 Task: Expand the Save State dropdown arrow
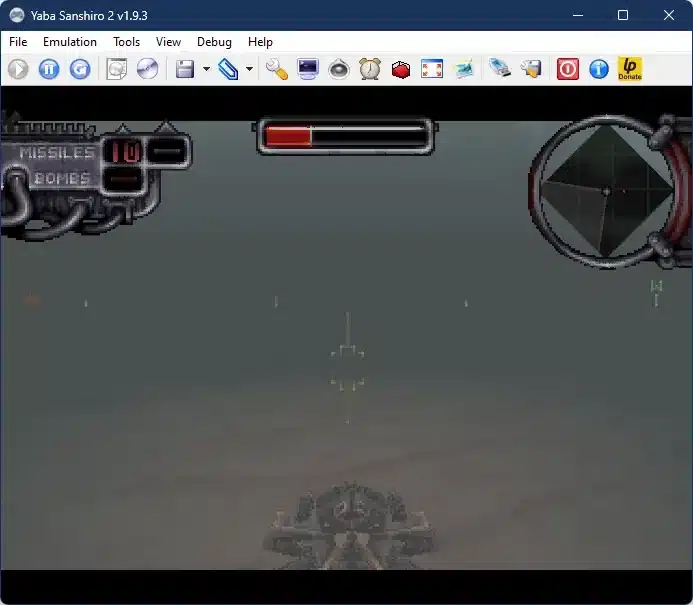pyautogui.click(x=206, y=69)
